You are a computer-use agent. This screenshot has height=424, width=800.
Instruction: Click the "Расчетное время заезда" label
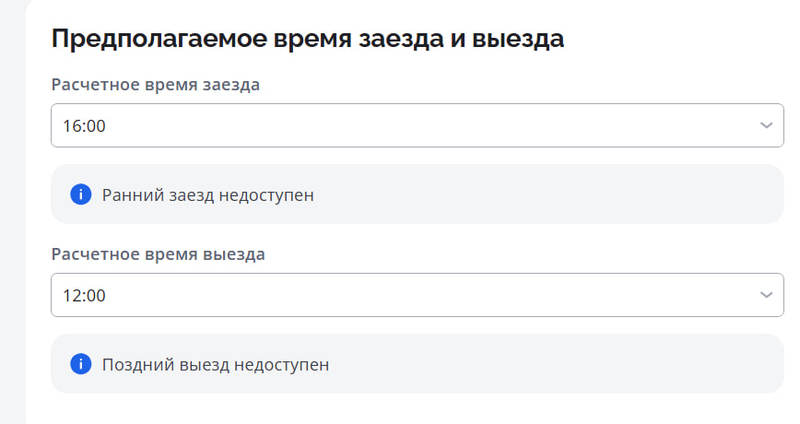[155, 84]
